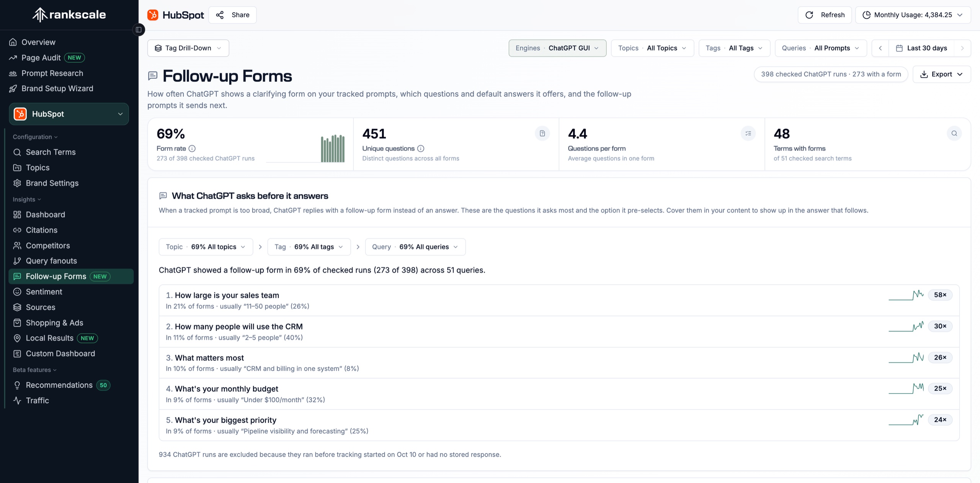Open Citations link icon
The width and height of the screenshot is (980, 483).
17,230
